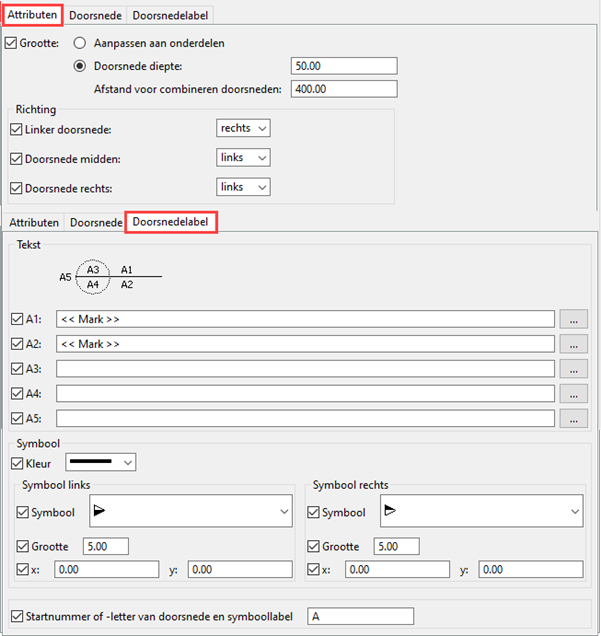Edit y offset under Symbool rechts
This screenshot has height=636, width=601.
(x=531, y=569)
